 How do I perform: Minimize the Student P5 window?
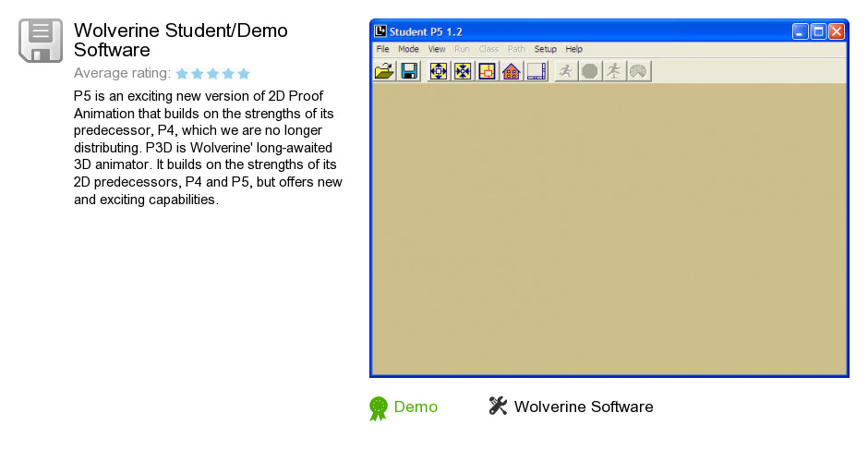click(x=800, y=31)
